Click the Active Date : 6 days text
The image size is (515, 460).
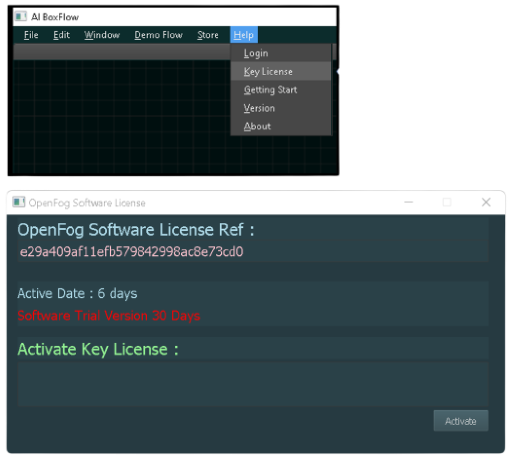tap(77, 294)
